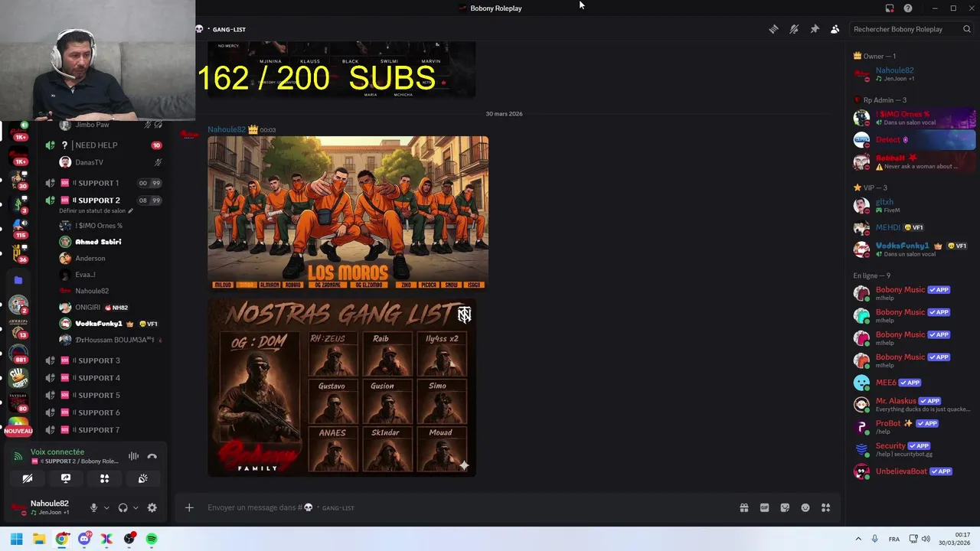Open the server folder icon in sidebar
The width and height of the screenshot is (980, 551).
[18, 280]
